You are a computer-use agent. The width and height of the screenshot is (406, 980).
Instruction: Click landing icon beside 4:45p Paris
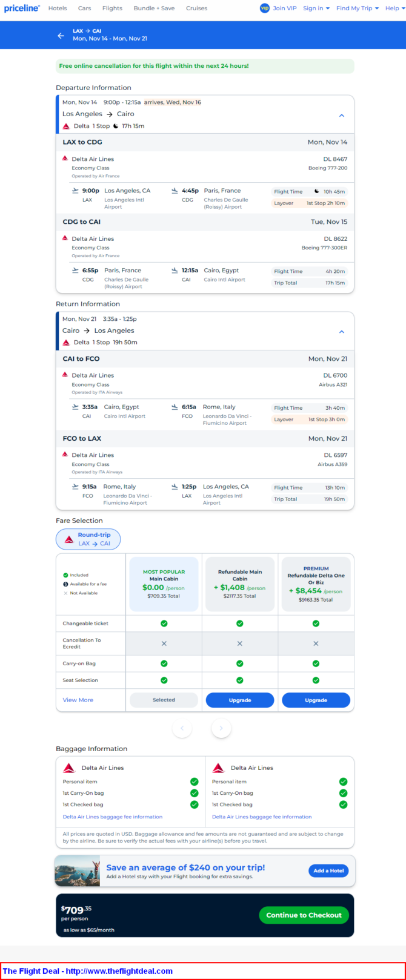(175, 190)
